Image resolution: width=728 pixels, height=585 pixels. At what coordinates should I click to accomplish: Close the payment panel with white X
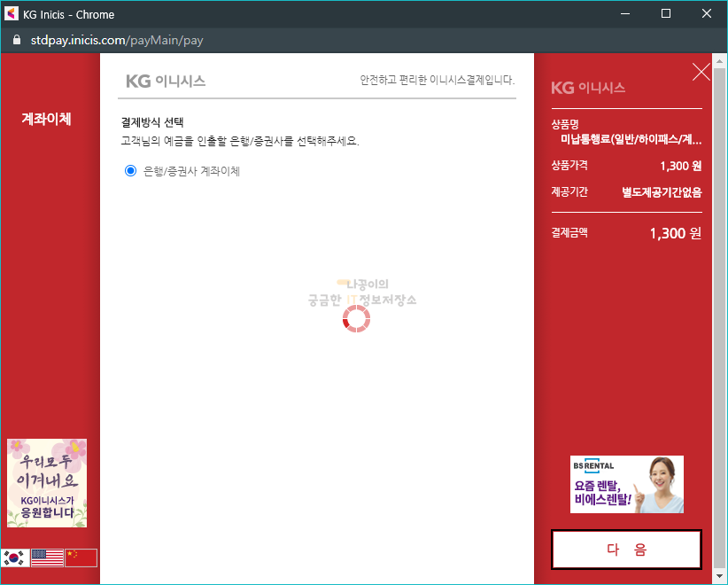[x=701, y=72]
